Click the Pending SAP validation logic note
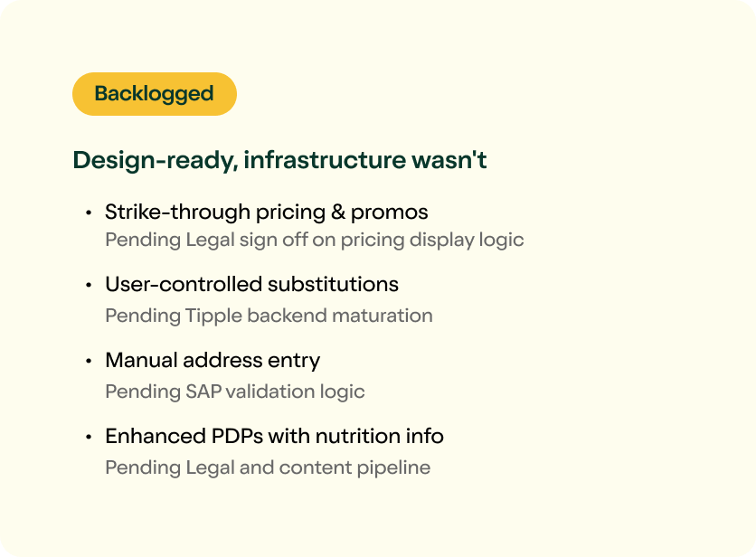Viewport: 756px width, 557px height. pos(235,392)
